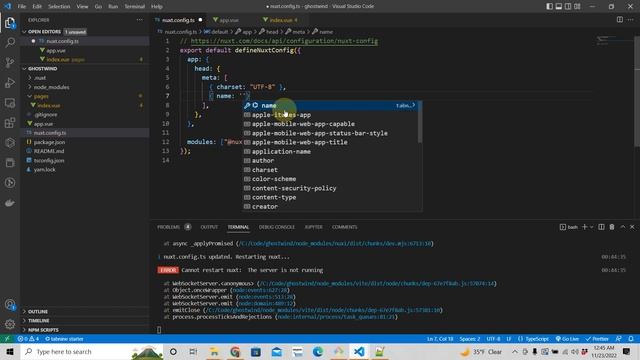Close the terminal panel
640x360 pixels.
632,227
